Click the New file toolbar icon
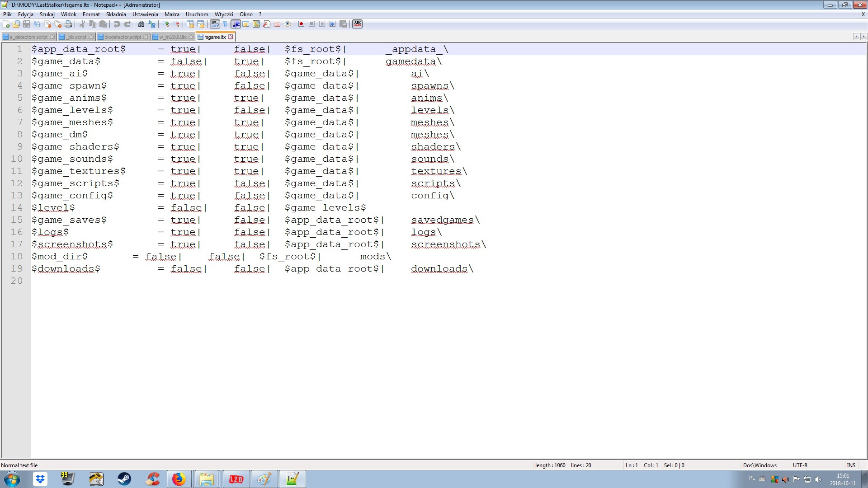The width and height of the screenshot is (868, 488). click(x=6, y=24)
